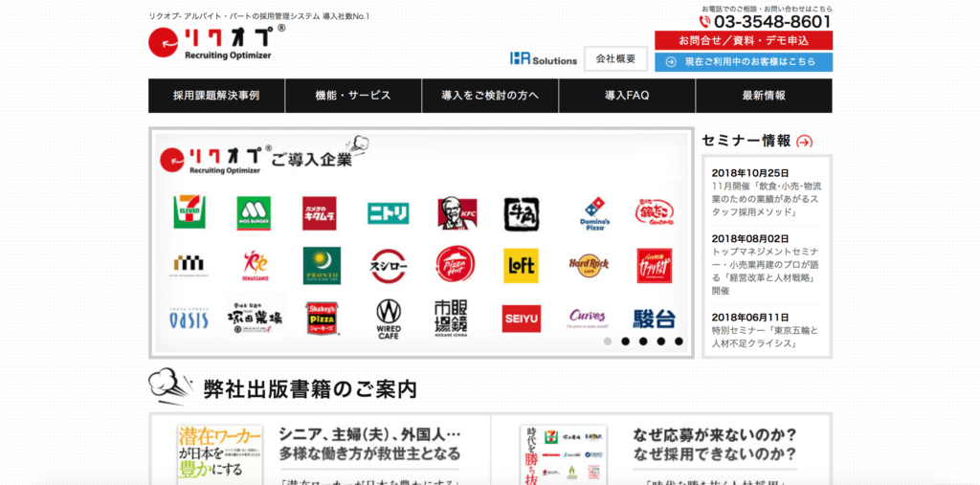Click the 7-Eleven logo
Image resolution: width=980 pixels, height=485 pixels.
tap(189, 211)
